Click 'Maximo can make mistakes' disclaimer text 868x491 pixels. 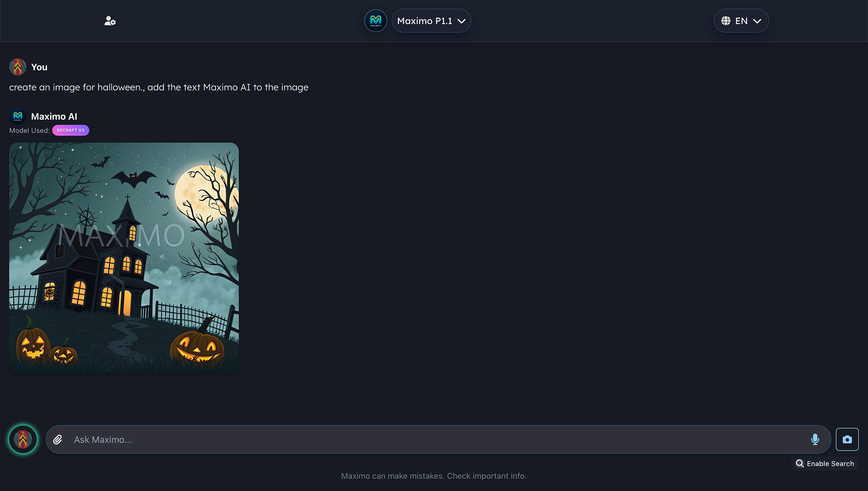coord(434,476)
